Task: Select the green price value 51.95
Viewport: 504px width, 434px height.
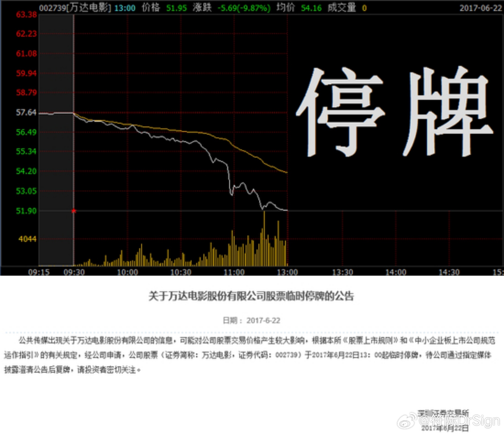Action: (177, 8)
